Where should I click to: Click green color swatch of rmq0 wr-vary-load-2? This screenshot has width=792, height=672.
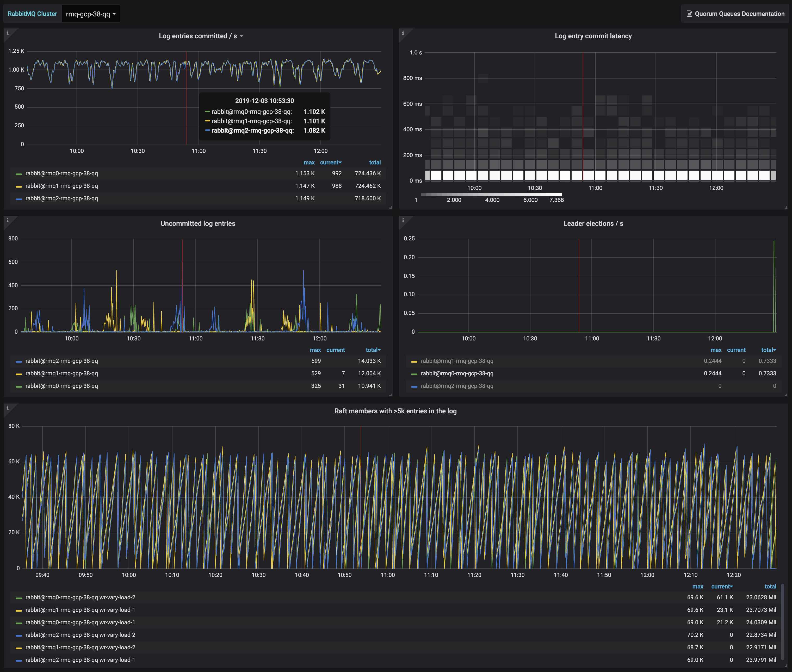(x=19, y=598)
